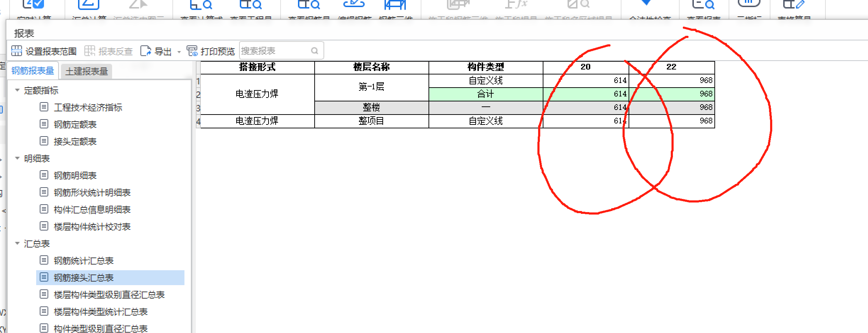
Task: Select table row number 1
Action: (198, 81)
